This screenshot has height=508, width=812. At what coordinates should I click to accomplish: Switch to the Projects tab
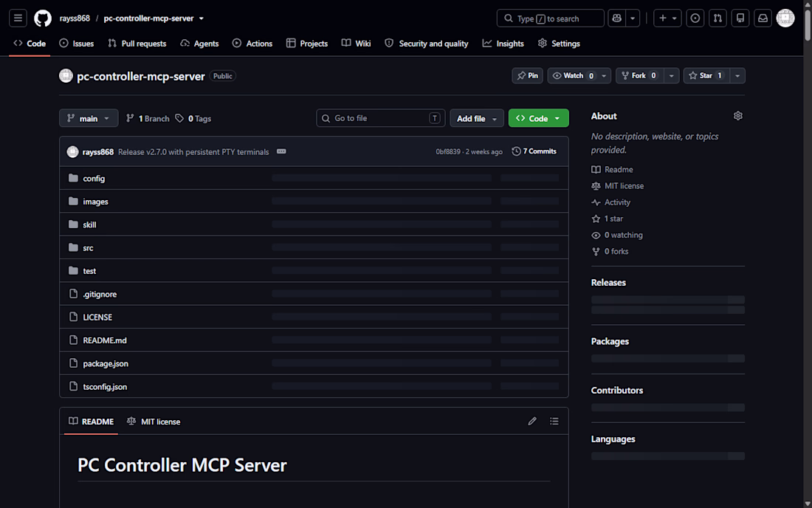307,44
